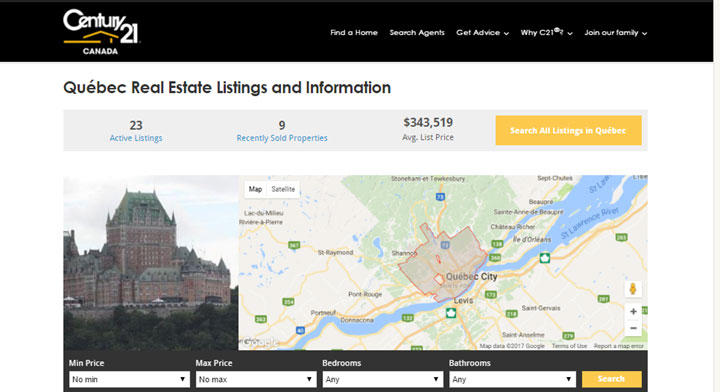Open the Bathrooms dropdown
720x392 pixels.
coord(512,379)
